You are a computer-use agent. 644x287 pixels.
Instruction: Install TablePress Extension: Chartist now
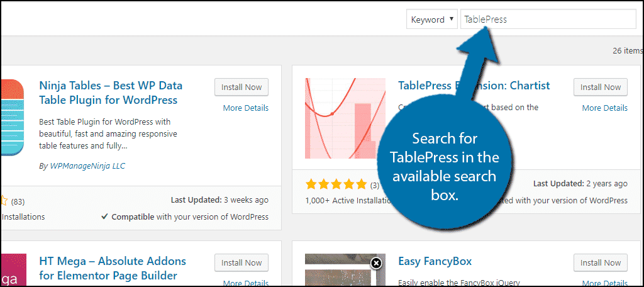[601, 87]
